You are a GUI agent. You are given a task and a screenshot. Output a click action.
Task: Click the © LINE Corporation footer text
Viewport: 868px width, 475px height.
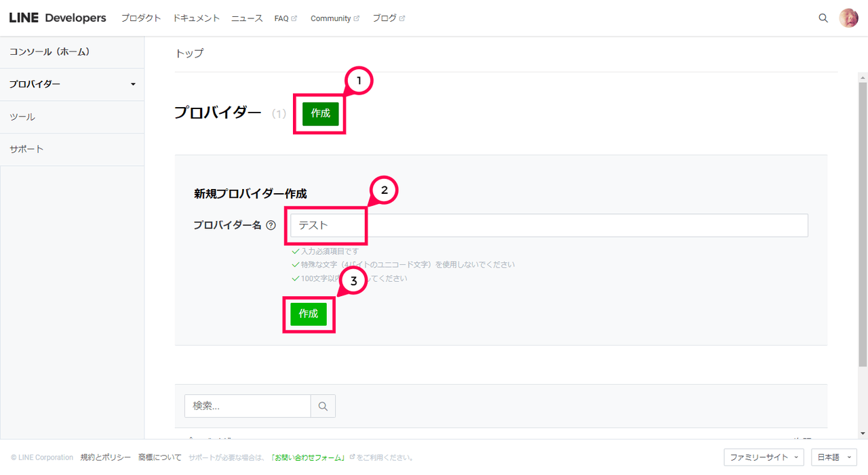tap(42, 457)
